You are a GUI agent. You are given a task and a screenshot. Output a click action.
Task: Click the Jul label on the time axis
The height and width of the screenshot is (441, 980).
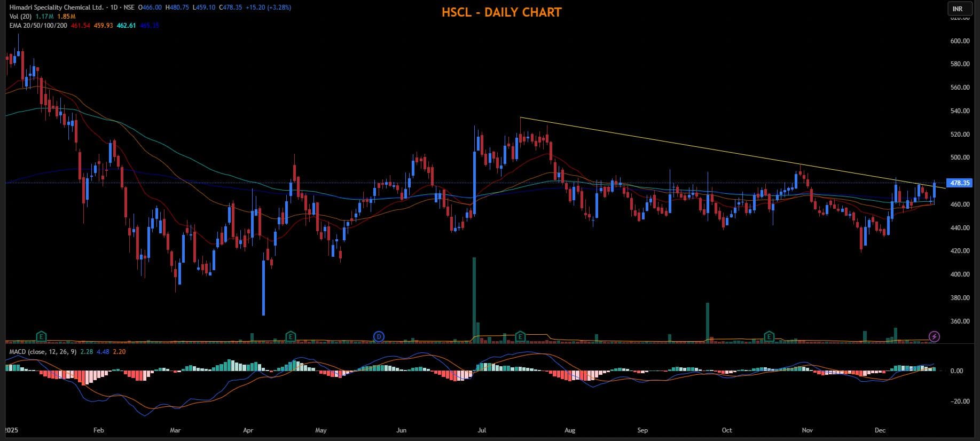pos(482,430)
